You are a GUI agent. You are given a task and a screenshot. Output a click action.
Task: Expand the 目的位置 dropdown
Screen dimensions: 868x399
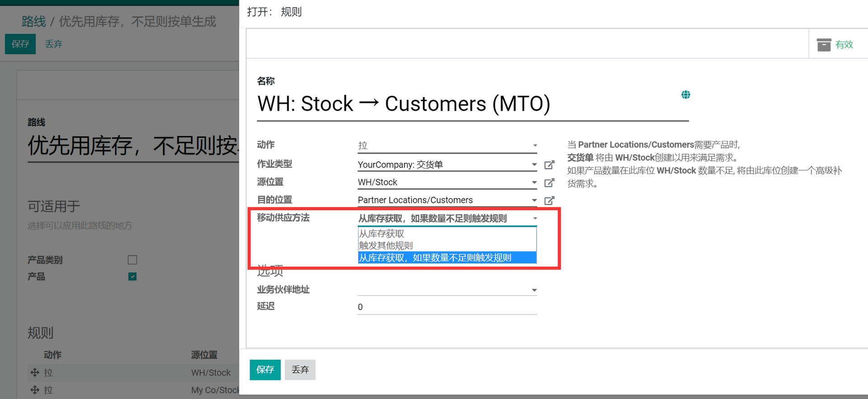534,200
